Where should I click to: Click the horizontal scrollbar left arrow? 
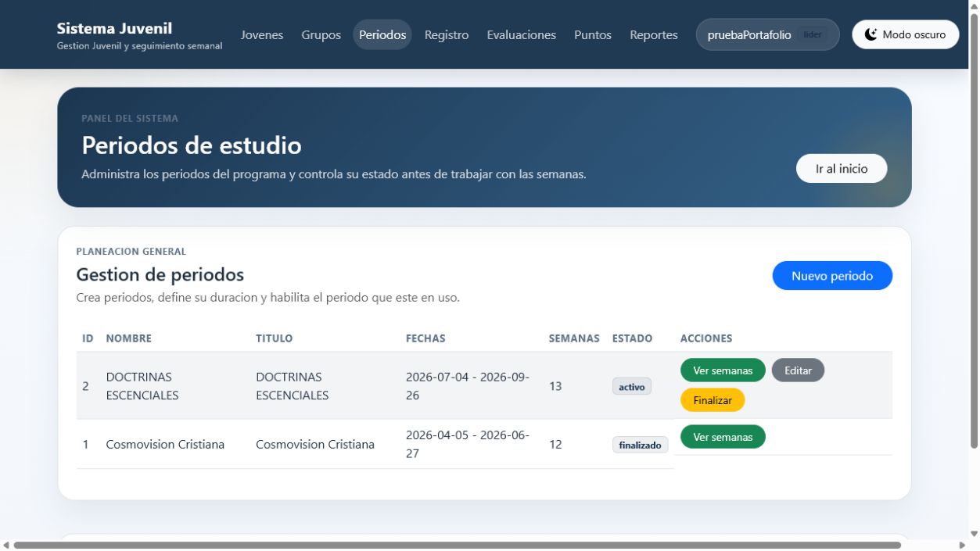6,545
